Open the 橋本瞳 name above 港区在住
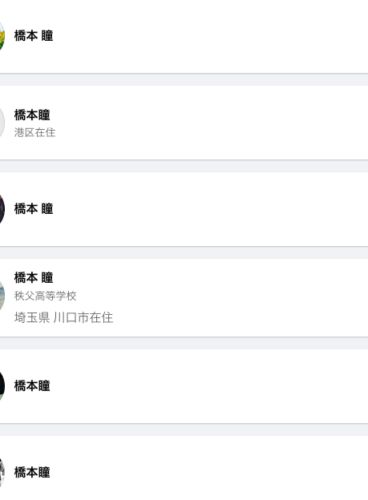The image size is (368, 500). [x=32, y=115]
